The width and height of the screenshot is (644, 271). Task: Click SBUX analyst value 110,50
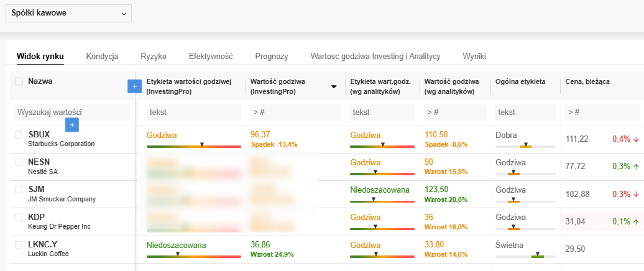click(436, 135)
